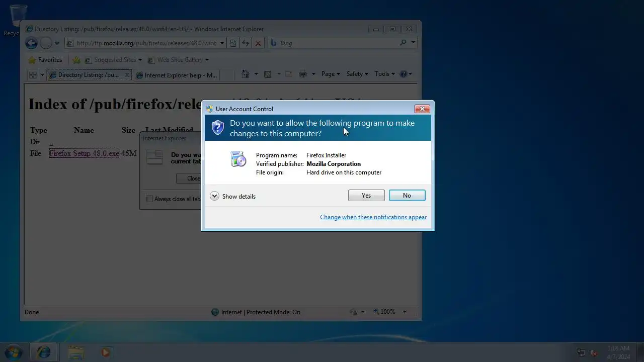Open the Page menu

point(331,74)
